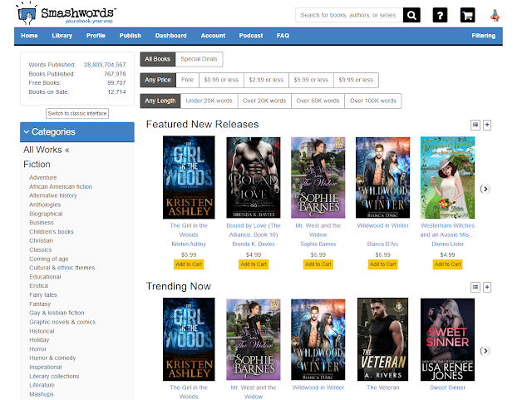Filter by $9.99 or less
This screenshot has height=400, width=532.
coord(356,80)
